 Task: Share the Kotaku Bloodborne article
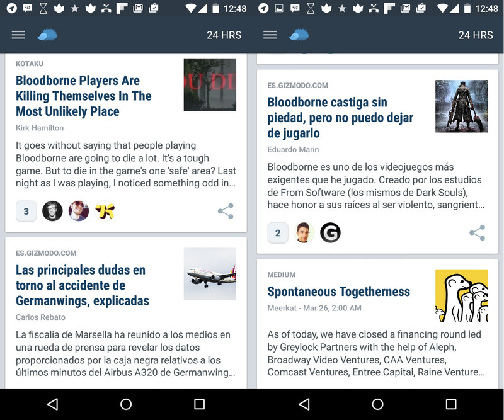226,211
